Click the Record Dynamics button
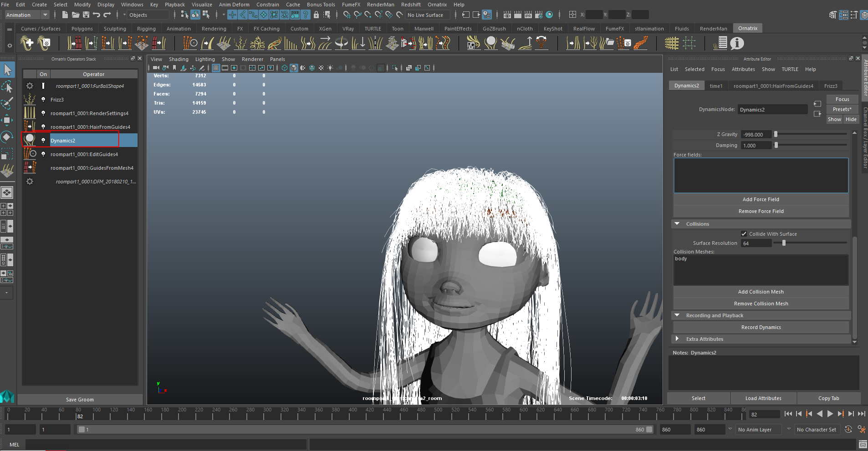This screenshot has width=868, height=451. (x=761, y=327)
